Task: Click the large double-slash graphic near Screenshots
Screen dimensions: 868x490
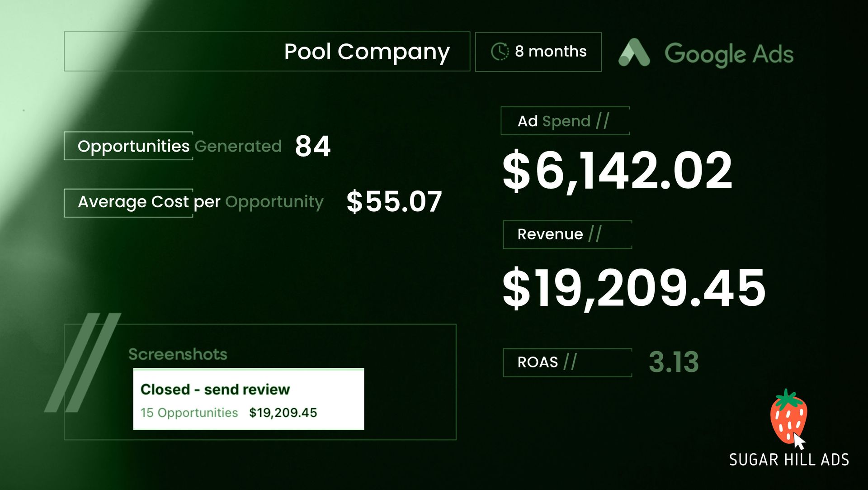Action: click(x=84, y=362)
